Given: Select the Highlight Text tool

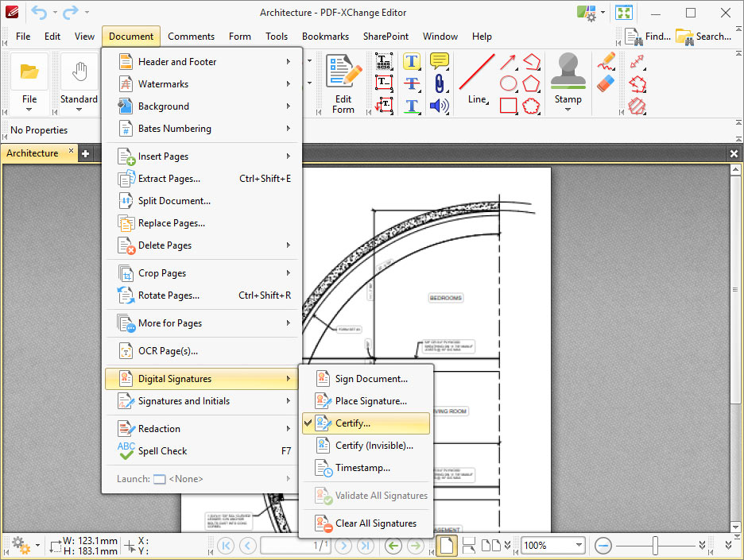Looking at the screenshot, I should coord(412,62).
